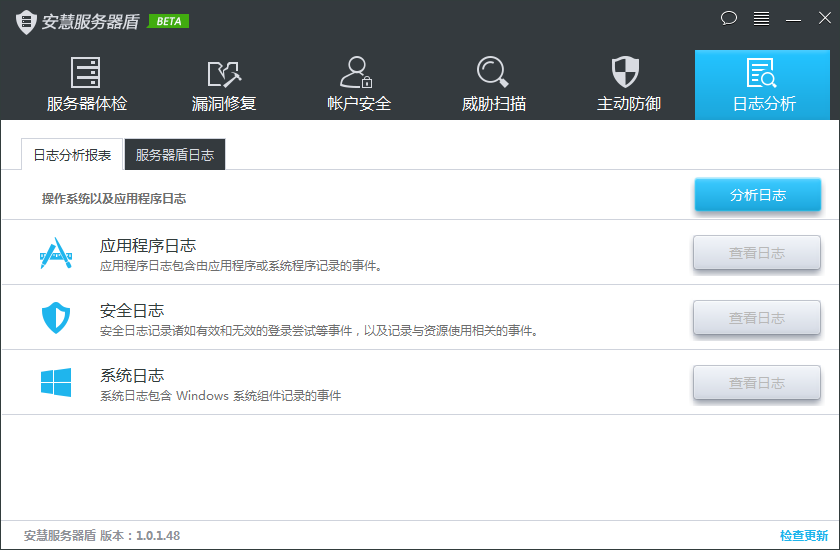Open the 主动防御 active defense shield icon

(x=627, y=73)
